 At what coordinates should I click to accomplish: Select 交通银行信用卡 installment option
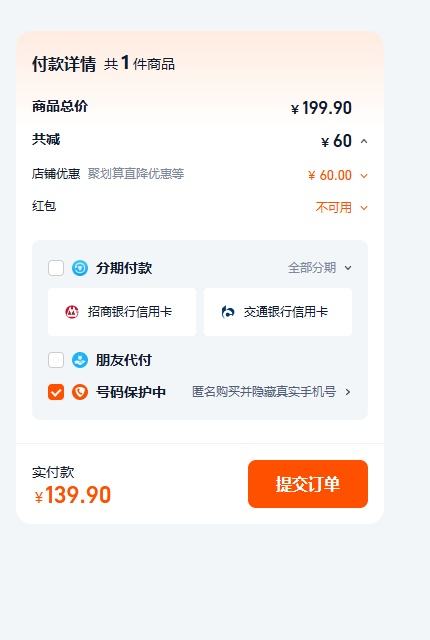click(x=278, y=312)
